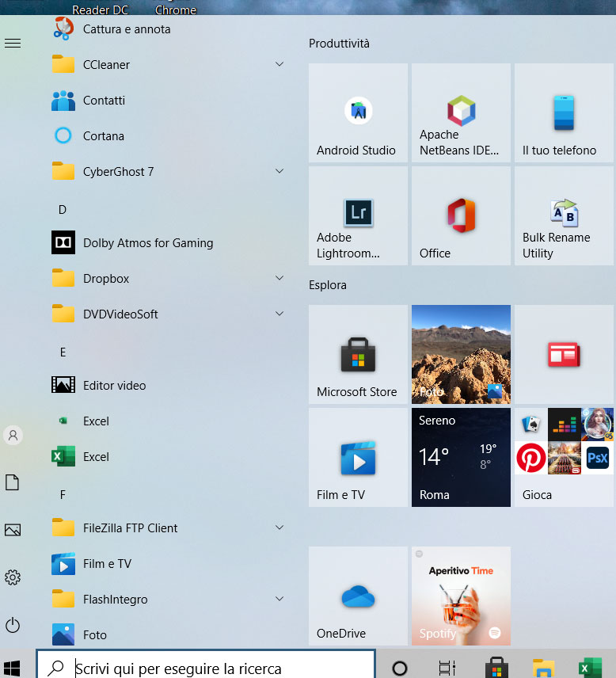
Task: Open the red news tile
Action: (x=564, y=355)
